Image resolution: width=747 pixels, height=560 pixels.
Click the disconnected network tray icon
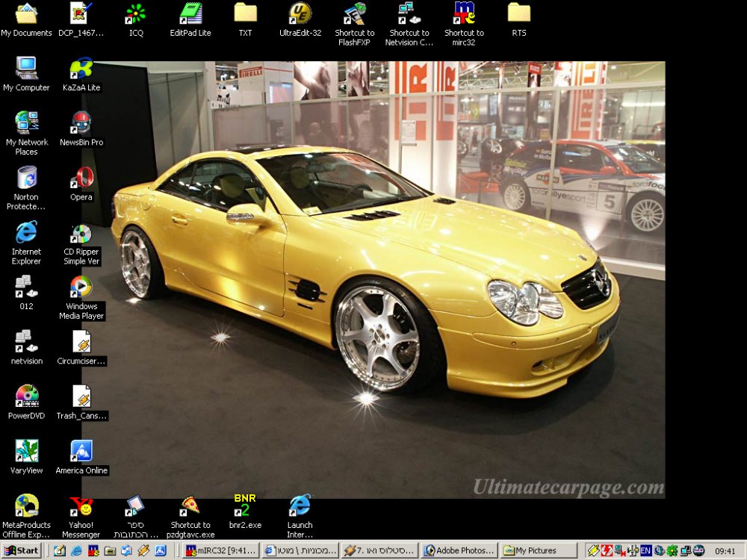(x=620, y=551)
